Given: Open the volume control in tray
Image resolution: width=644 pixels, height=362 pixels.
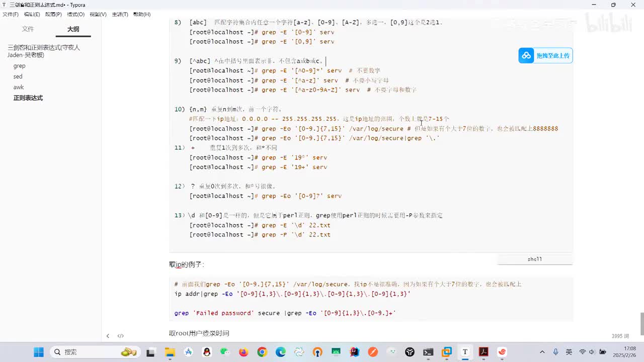Looking at the screenshot, I should pyautogui.click(x=591, y=352).
